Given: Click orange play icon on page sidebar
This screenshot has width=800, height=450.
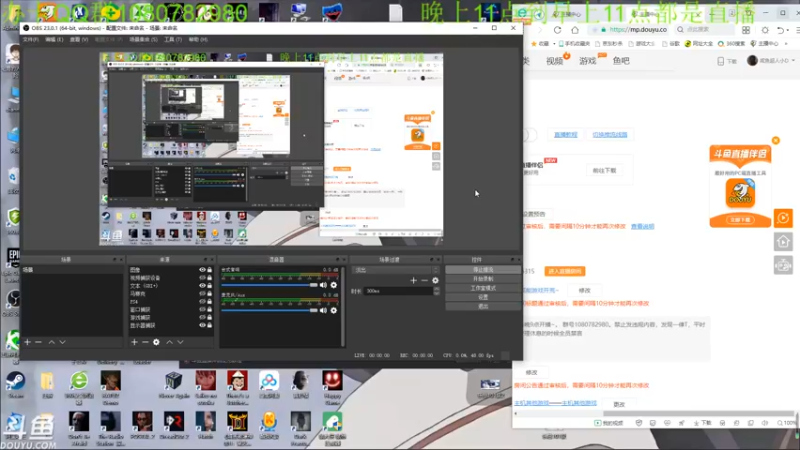Looking at the screenshot, I should pos(783,218).
